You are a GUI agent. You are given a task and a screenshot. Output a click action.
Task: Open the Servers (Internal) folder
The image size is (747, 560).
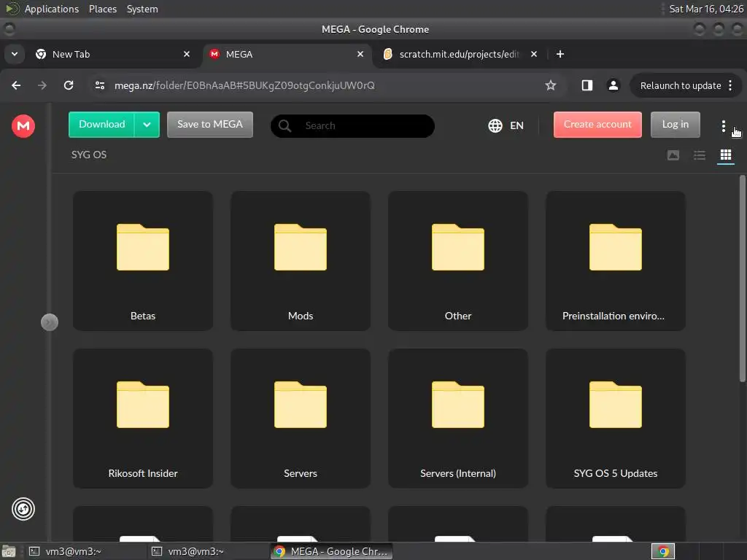tap(458, 419)
